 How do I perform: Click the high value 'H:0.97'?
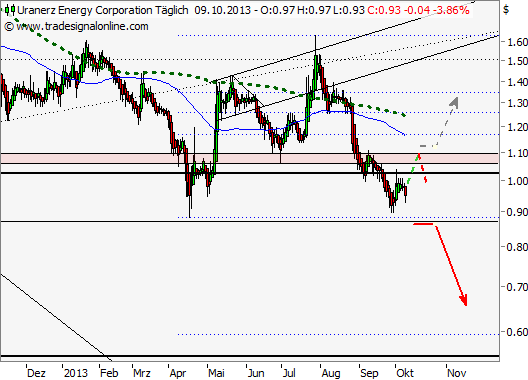coord(314,10)
